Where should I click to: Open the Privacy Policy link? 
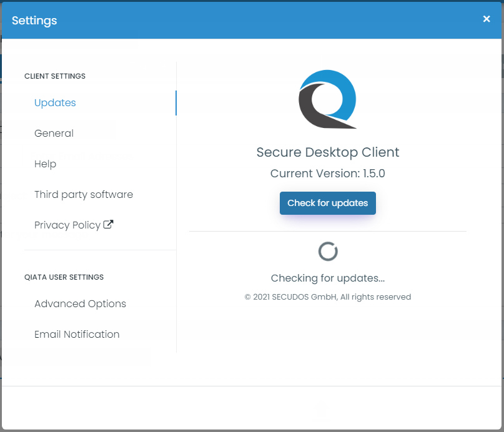click(x=68, y=225)
